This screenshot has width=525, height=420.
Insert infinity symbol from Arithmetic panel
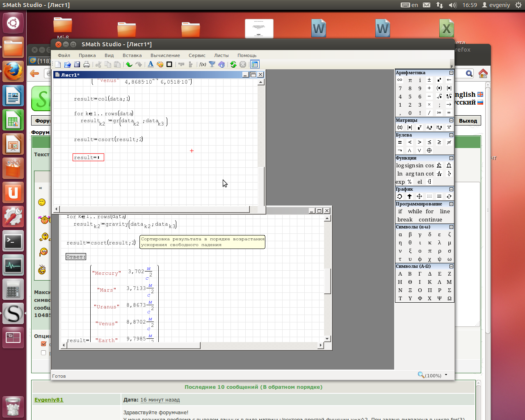(x=400, y=80)
